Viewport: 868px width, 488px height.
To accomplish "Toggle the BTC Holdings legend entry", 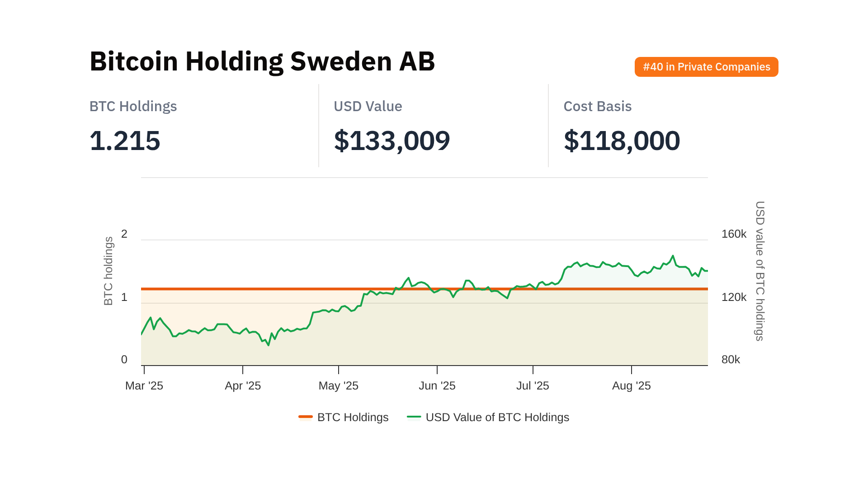I will click(x=353, y=417).
